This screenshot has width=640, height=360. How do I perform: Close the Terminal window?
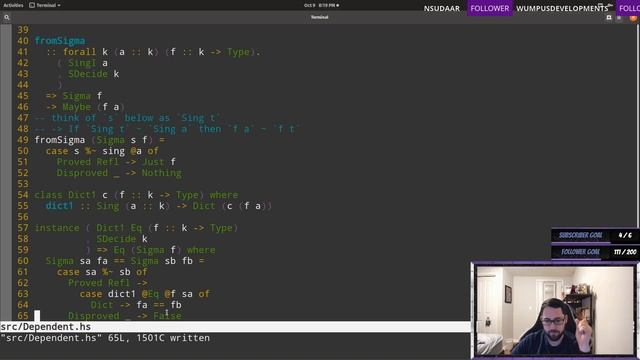(x=633, y=18)
